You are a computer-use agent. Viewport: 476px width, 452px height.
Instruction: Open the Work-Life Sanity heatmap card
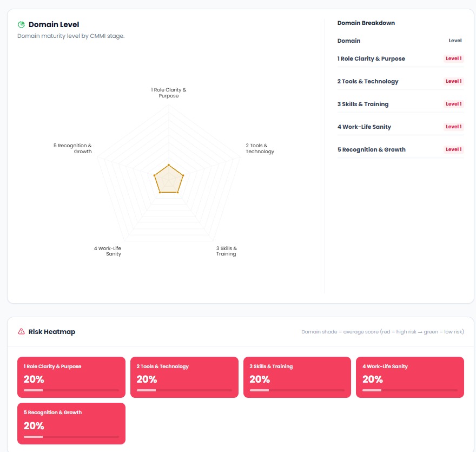[410, 377]
